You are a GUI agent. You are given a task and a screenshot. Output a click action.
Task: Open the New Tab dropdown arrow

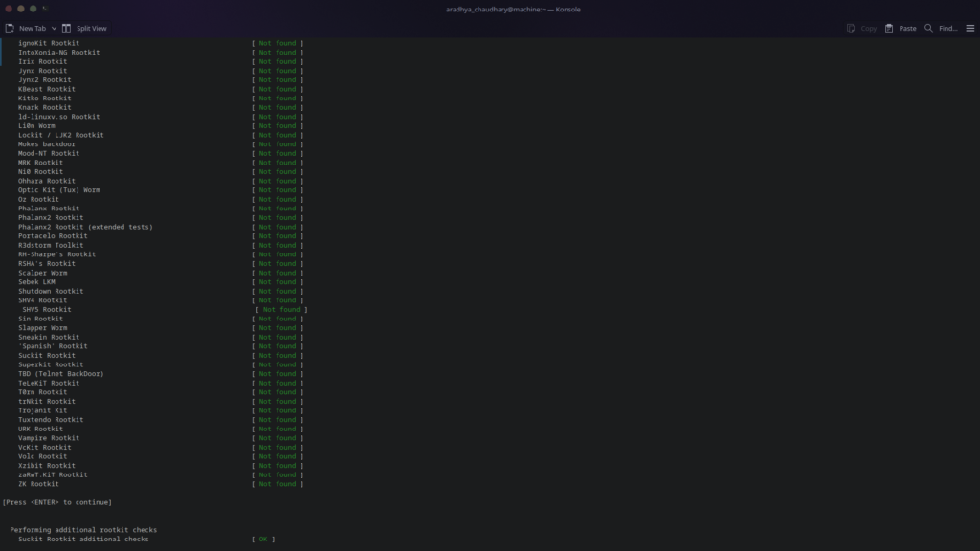pyautogui.click(x=54, y=28)
